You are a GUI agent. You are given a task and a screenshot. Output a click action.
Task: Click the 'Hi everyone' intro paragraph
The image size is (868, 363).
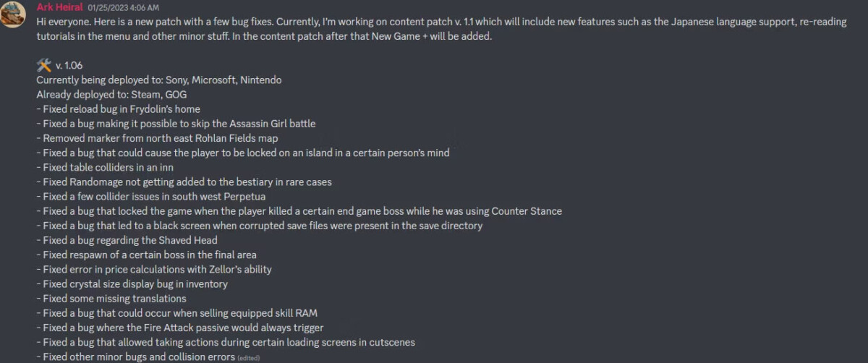click(441, 29)
